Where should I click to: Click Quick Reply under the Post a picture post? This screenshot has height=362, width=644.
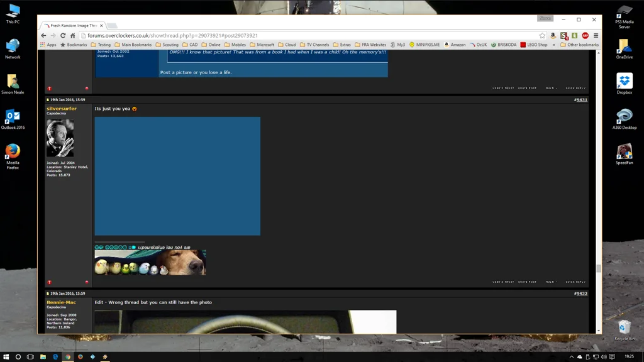(x=575, y=88)
